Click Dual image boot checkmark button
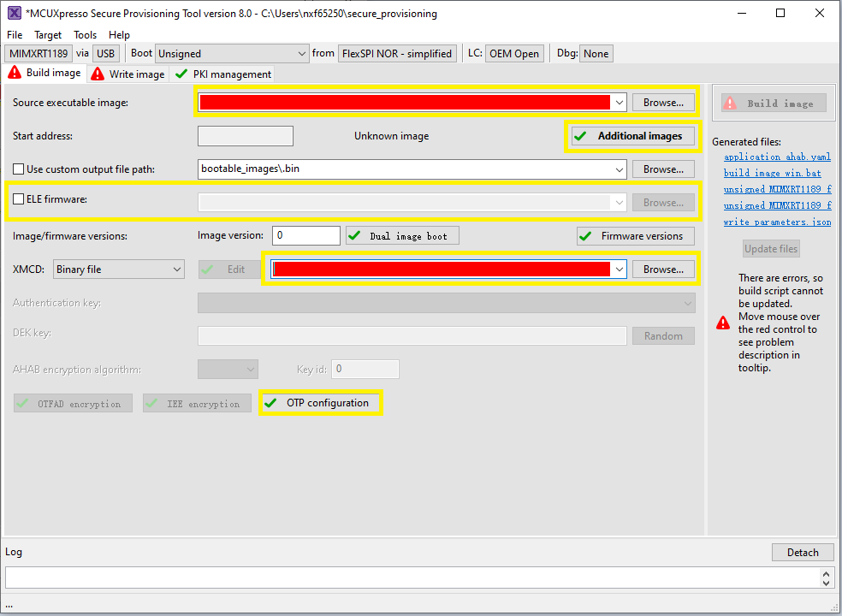842x616 pixels. [400, 235]
